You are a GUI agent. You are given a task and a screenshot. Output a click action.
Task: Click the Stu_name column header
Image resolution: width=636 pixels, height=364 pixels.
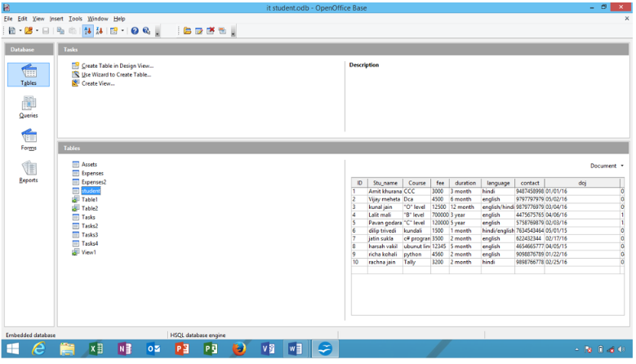pos(385,183)
